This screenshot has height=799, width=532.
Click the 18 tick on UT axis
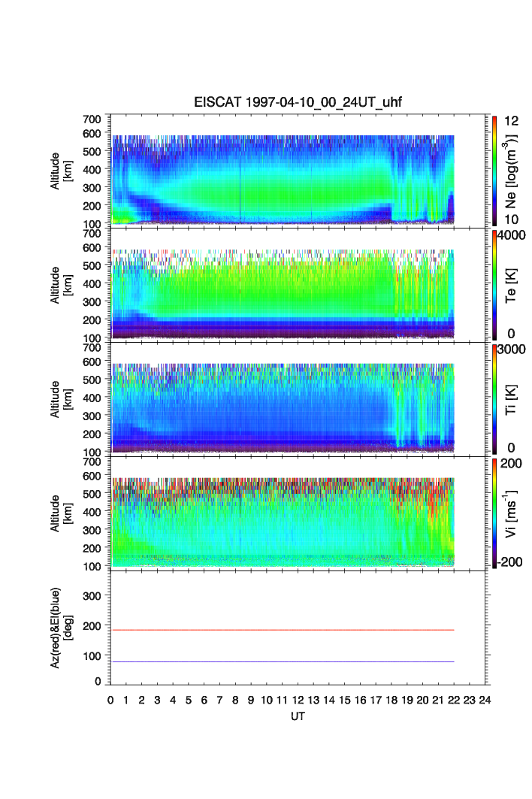tap(391, 700)
